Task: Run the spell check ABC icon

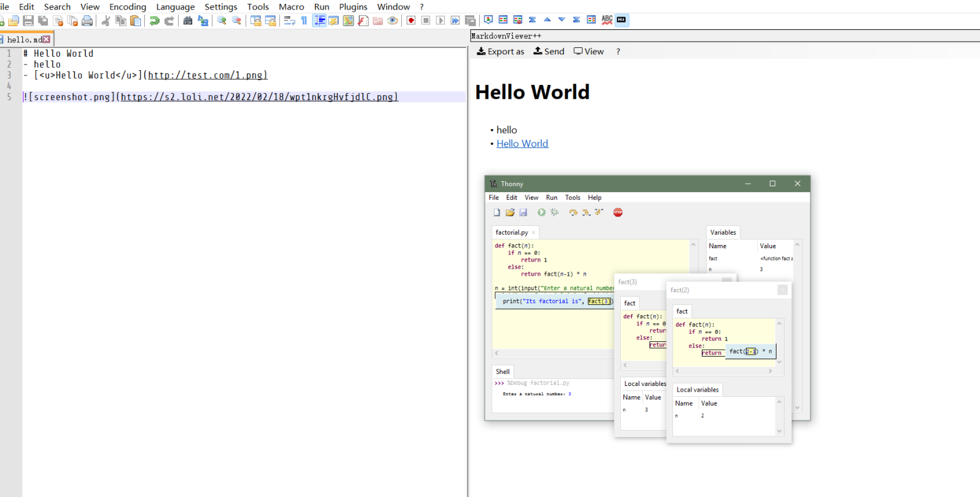Action: (x=606, y=20)
